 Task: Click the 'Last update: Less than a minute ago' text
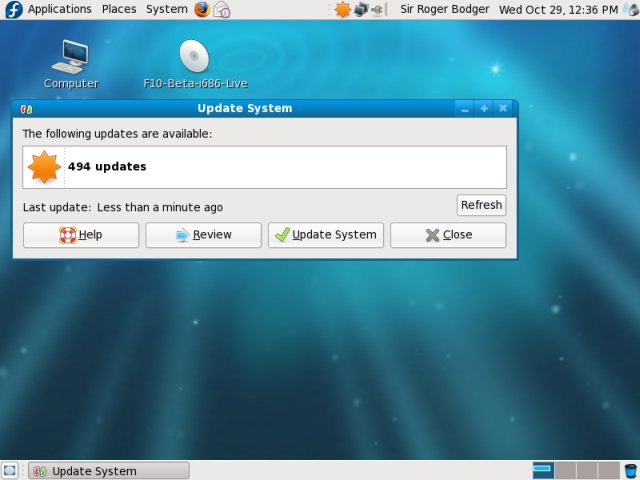pyautogui.click(x=123, y=207)
